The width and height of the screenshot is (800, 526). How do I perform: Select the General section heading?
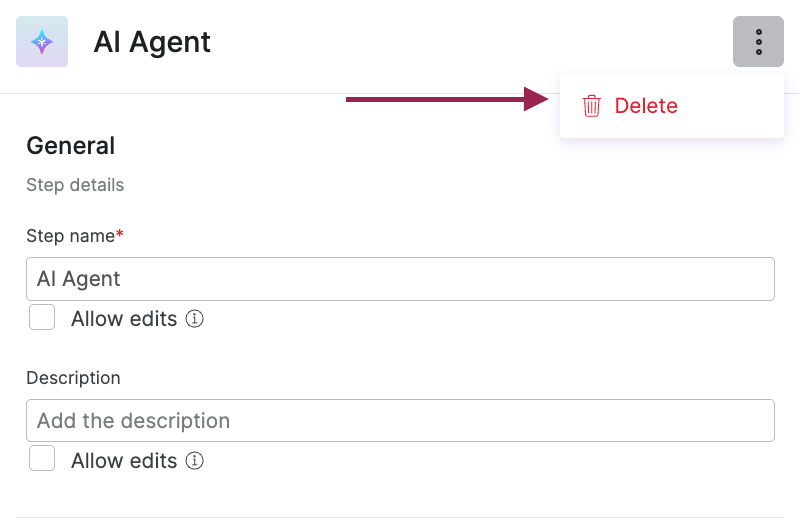[70, 146]
